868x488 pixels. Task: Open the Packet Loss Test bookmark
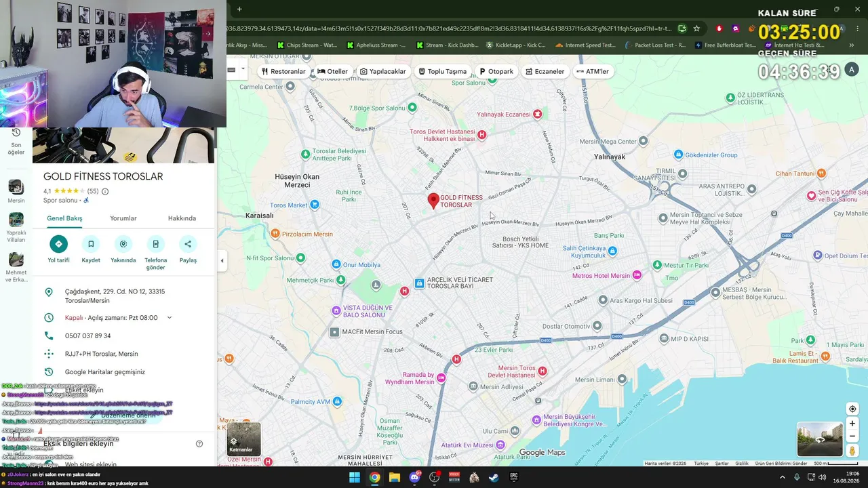click(655, 45)
